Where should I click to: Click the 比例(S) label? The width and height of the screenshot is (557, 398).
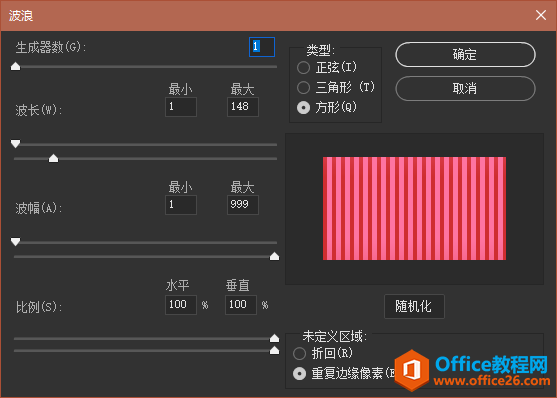pyautogui.click(x=38, y=307)
